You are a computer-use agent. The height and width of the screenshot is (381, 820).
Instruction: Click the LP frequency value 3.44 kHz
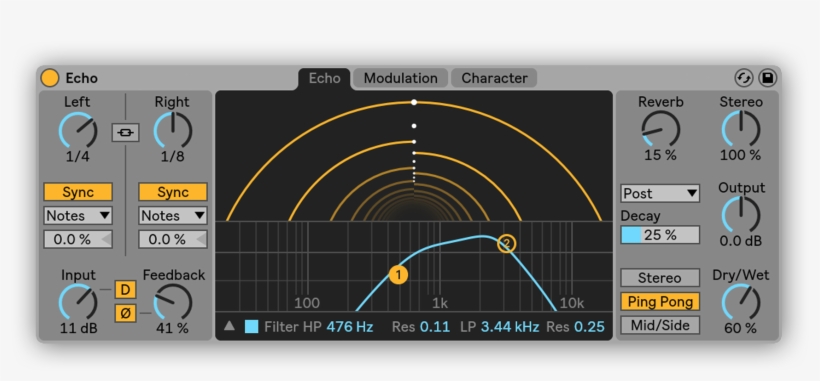point(510,327)
